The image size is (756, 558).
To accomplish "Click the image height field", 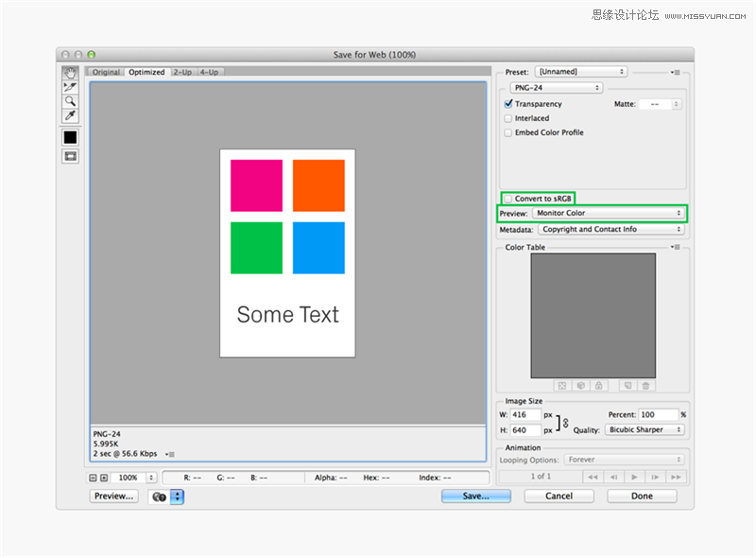I will coord(525,430).
